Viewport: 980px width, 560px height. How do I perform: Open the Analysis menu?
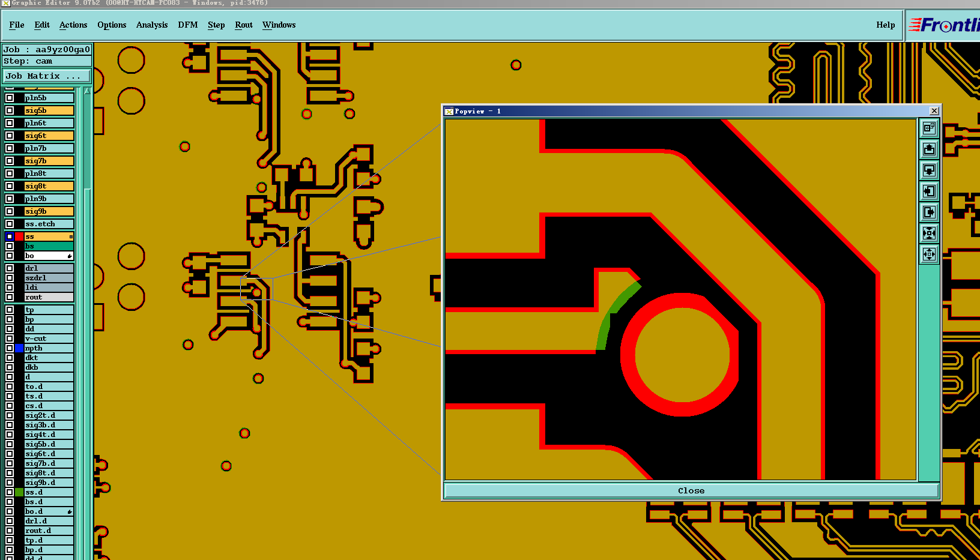(152, 25)
